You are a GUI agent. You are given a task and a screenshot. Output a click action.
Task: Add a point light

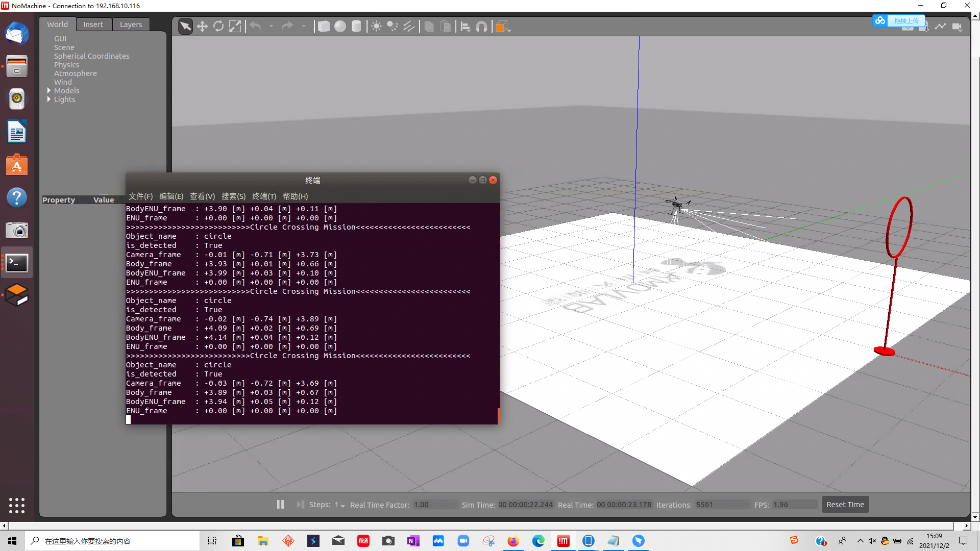[376, 27]
